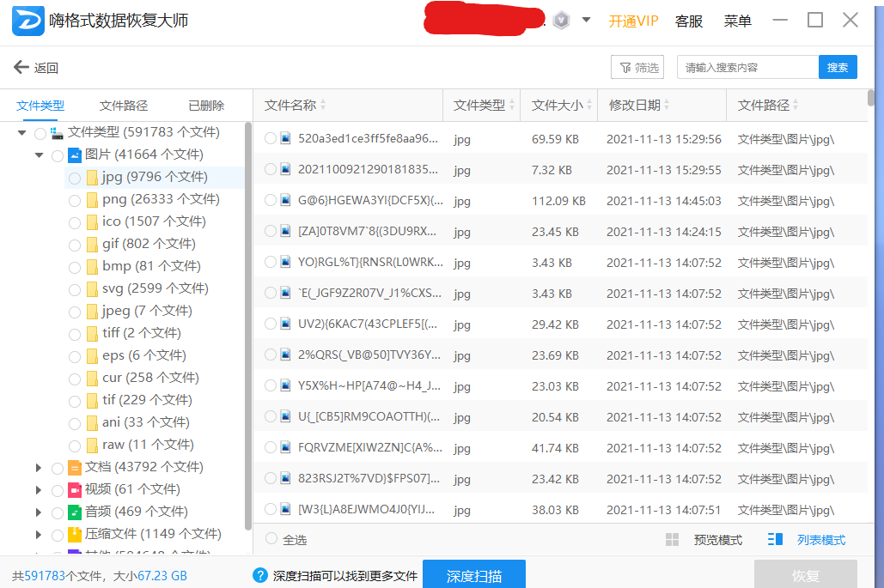Screen dimensions: 884x588
Task: Click the 筛选 filter button
Action: point(637,67)
